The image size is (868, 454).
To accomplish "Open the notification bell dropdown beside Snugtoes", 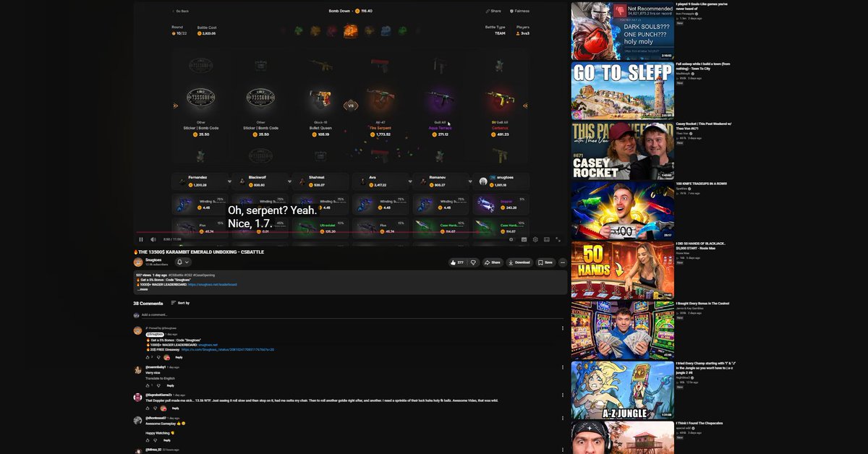I will (x=182, y=262).
